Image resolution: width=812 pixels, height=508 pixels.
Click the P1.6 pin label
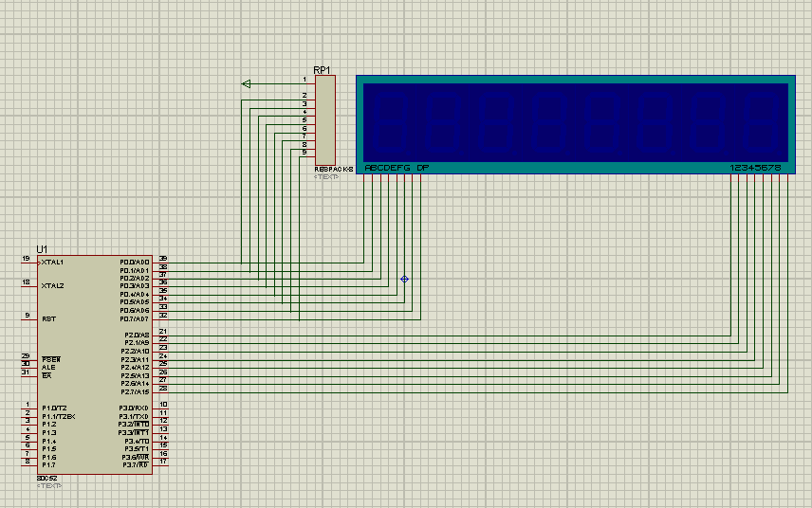click(49, 458)
